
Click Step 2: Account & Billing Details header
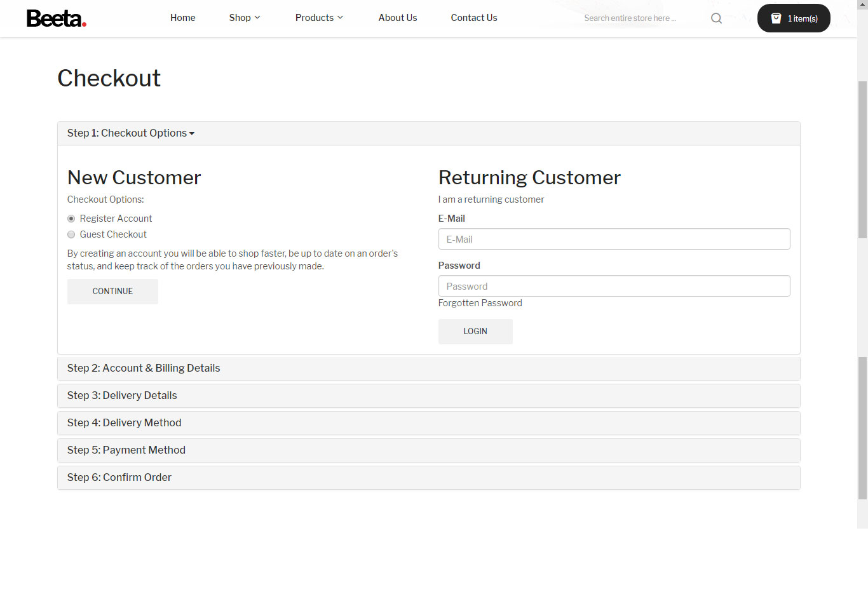point(144,368)
